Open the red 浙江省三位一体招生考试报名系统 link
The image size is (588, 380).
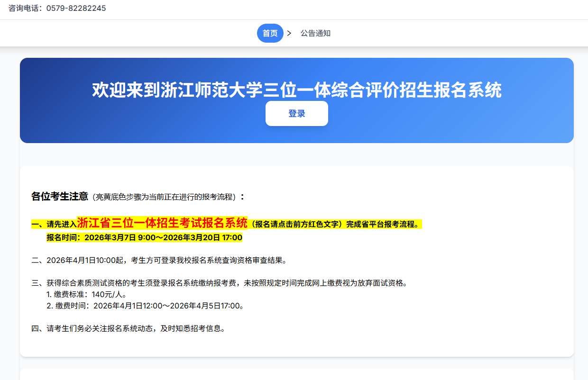click(x=162, y=223)
